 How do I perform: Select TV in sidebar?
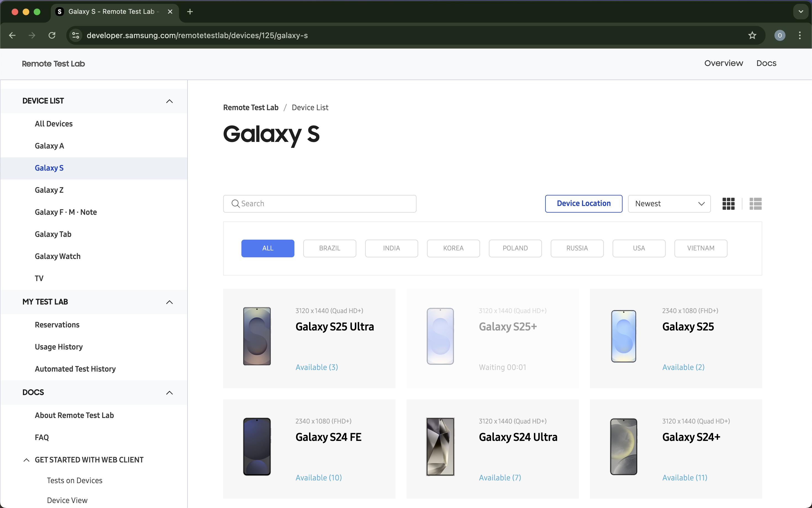[39, 278]
